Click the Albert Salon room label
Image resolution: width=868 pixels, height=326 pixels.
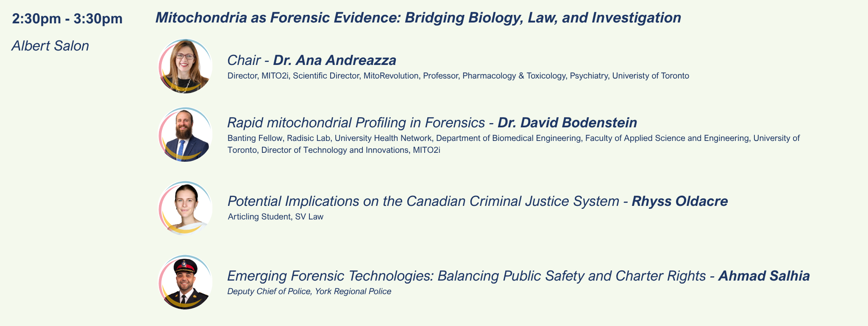tap(50, 46)
